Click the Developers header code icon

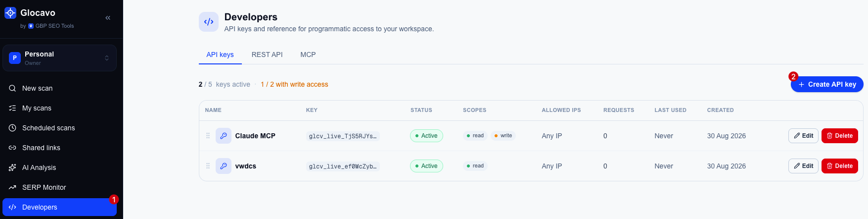(209, 22)
